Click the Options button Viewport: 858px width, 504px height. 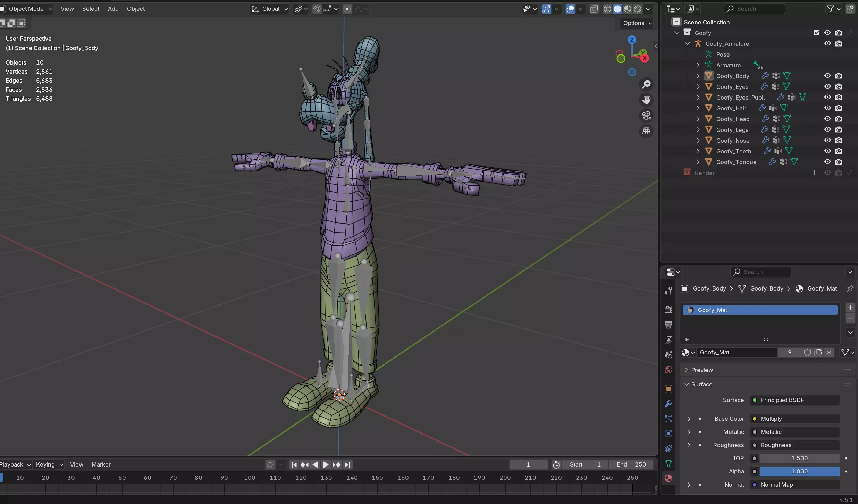pyautogui.click(x=637, y=23)
